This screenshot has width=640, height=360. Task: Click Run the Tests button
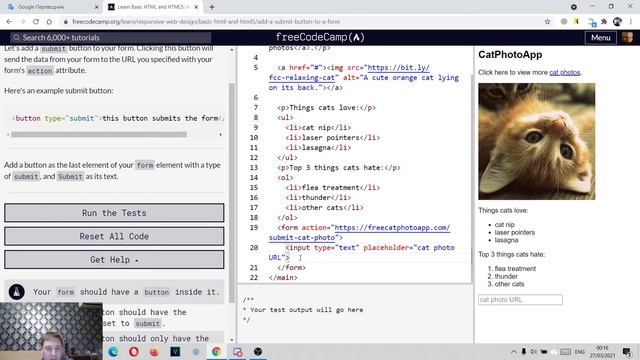114,213
